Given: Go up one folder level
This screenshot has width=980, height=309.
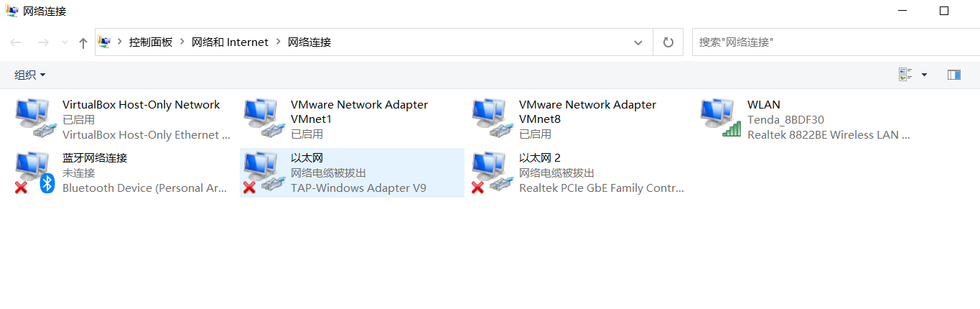Looking at the screenshot, I should (83, 43).
